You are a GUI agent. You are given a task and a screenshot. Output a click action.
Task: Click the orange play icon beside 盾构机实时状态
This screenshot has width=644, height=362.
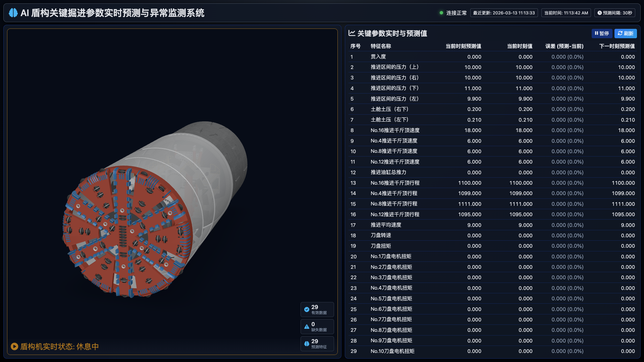[14, 346]
